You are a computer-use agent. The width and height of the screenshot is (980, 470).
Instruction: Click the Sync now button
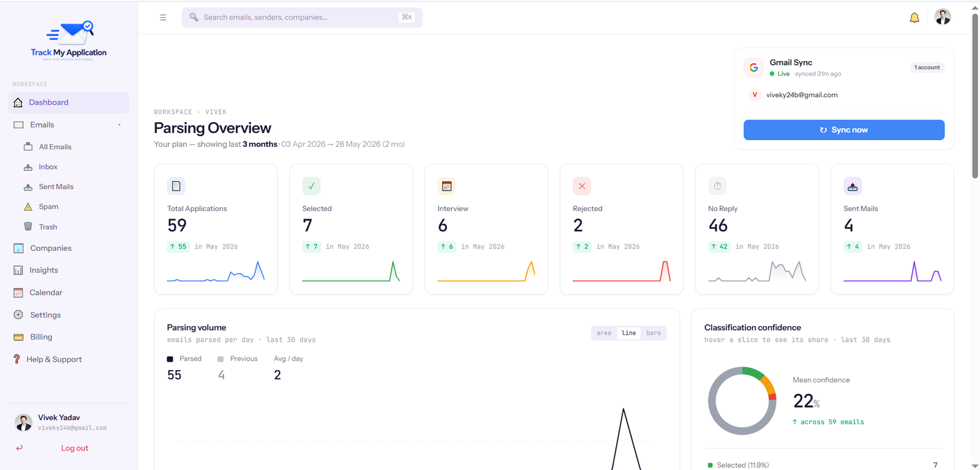coord(844,130)
